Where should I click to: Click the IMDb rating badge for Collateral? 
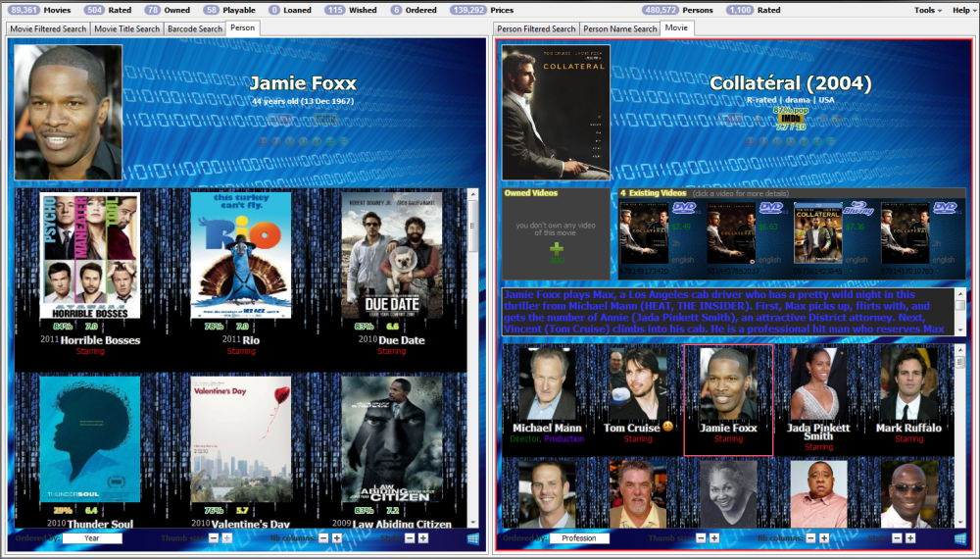[791, 119]
